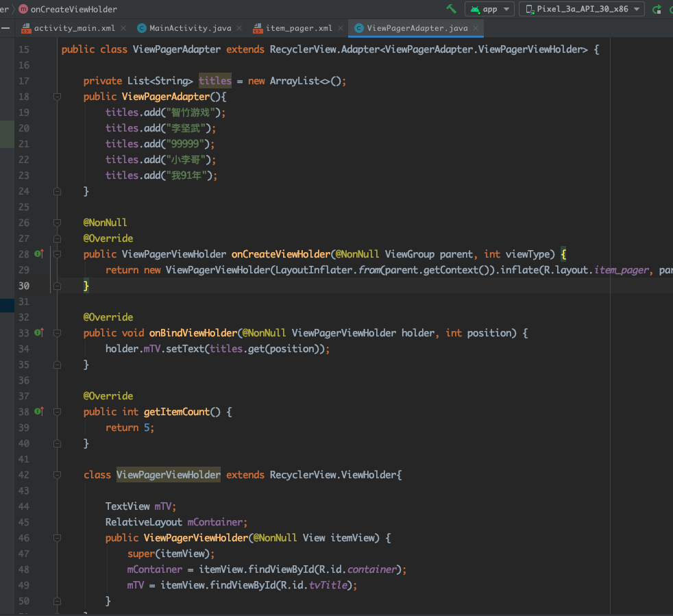Click the item_pager layout reference on line 29
Image resolution: width=673 pixels, height=616 pixels.
click(622, 270)
